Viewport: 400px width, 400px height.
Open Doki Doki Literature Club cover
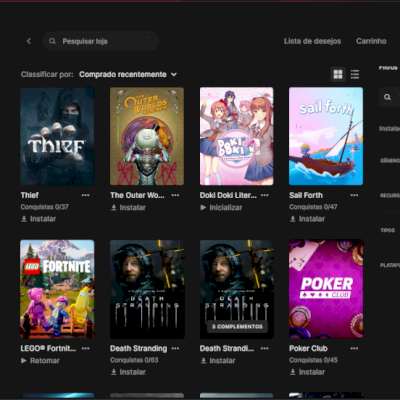[x=237, y=136]
